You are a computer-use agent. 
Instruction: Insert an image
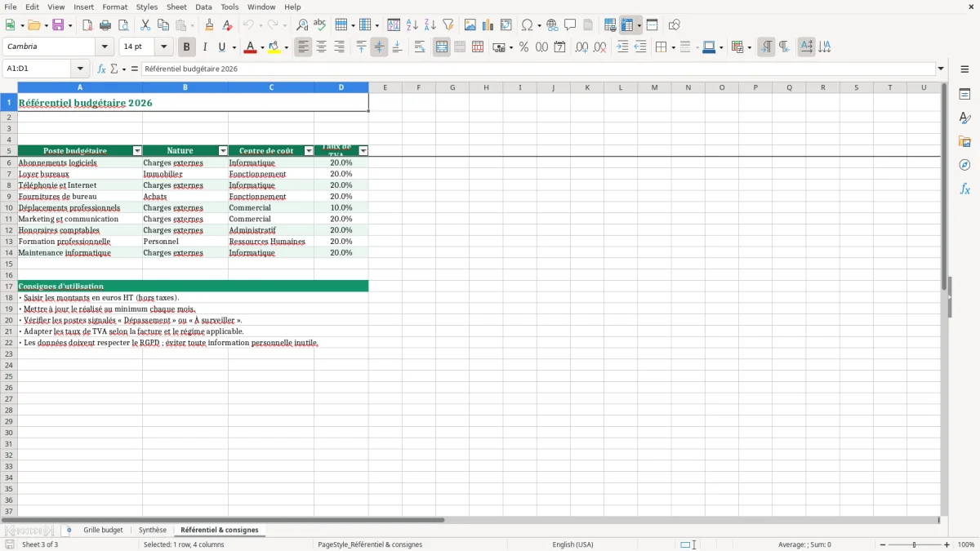coord(470,25)
